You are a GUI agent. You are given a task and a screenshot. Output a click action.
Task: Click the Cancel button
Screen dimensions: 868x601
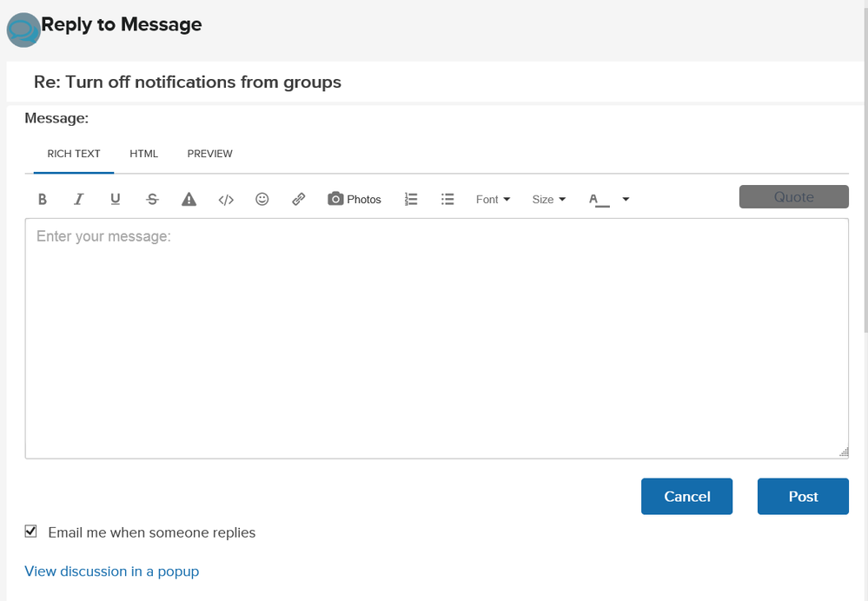[x=687, y=497]
